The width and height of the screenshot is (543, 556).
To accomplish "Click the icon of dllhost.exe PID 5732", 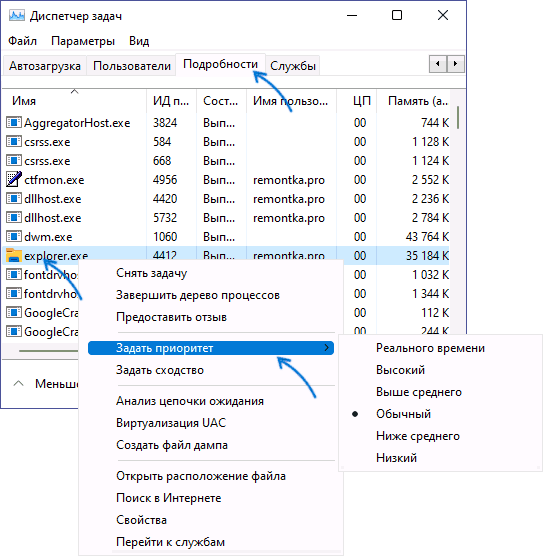I will coord(14,218).
